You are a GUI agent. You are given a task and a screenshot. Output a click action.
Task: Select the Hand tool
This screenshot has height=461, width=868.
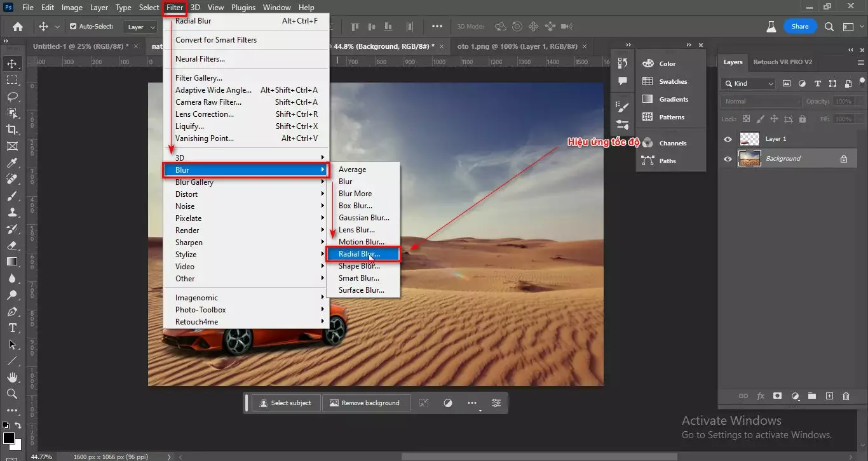pos(11,377)
